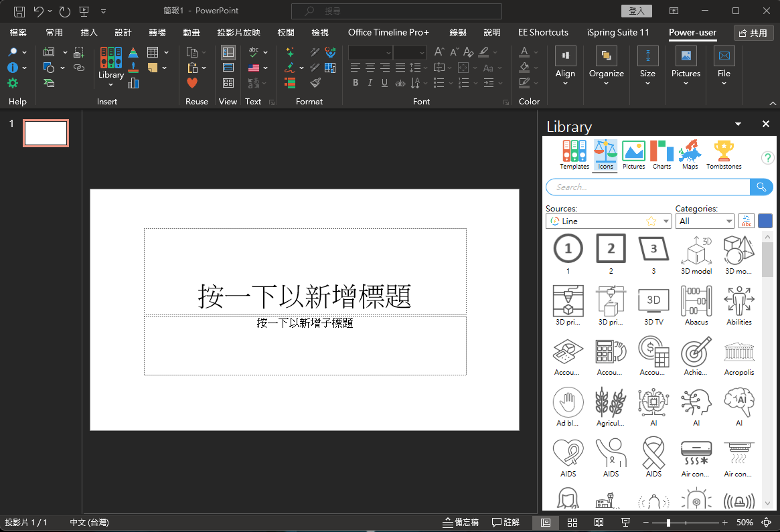Toggle strikethrough formatting

click(400, 83)
